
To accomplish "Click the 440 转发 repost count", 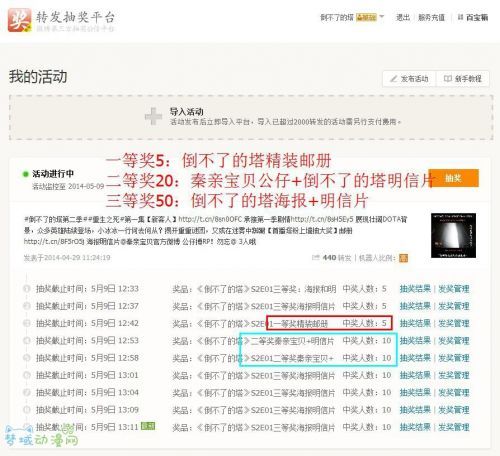I will (331, 258).
